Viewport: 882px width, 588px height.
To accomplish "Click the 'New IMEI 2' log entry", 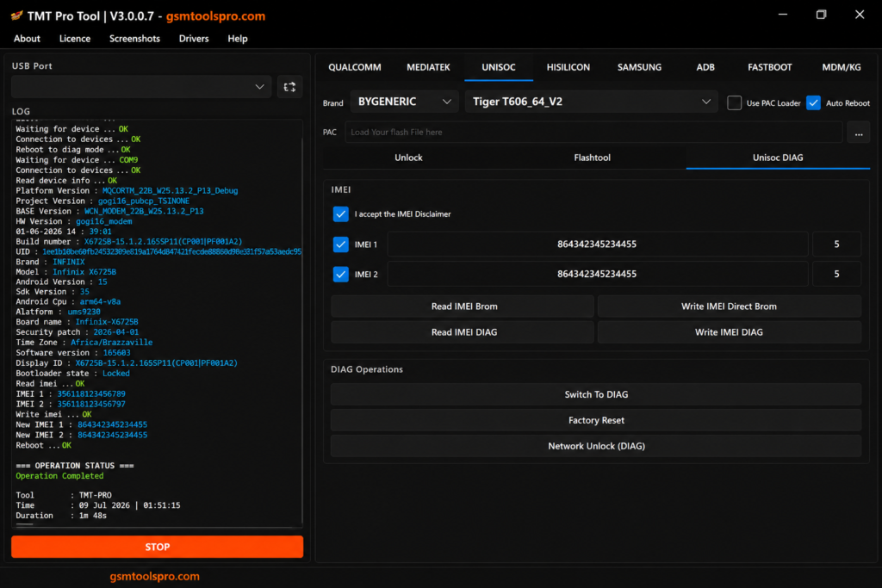I will (x=82, y=435).
